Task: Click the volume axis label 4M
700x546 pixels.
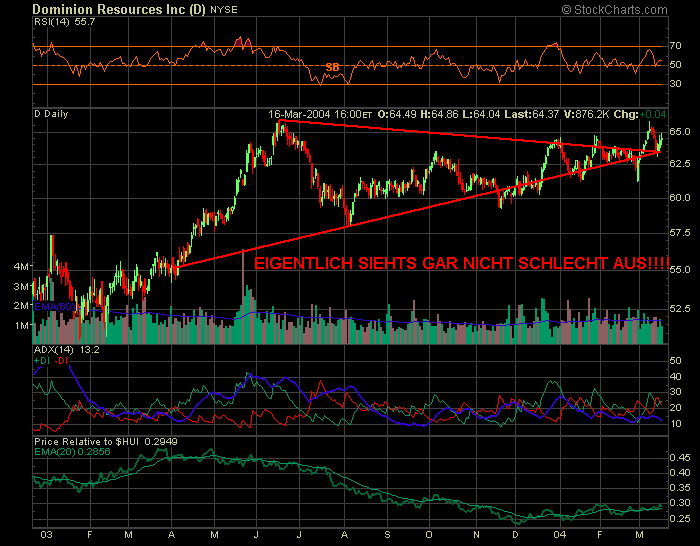Action: pyautogui.click(x=21, y=267)
